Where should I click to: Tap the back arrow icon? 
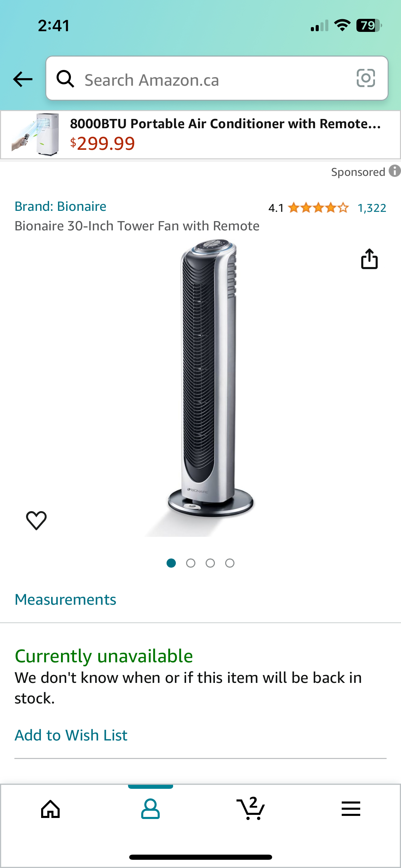[x=23, y=79]
